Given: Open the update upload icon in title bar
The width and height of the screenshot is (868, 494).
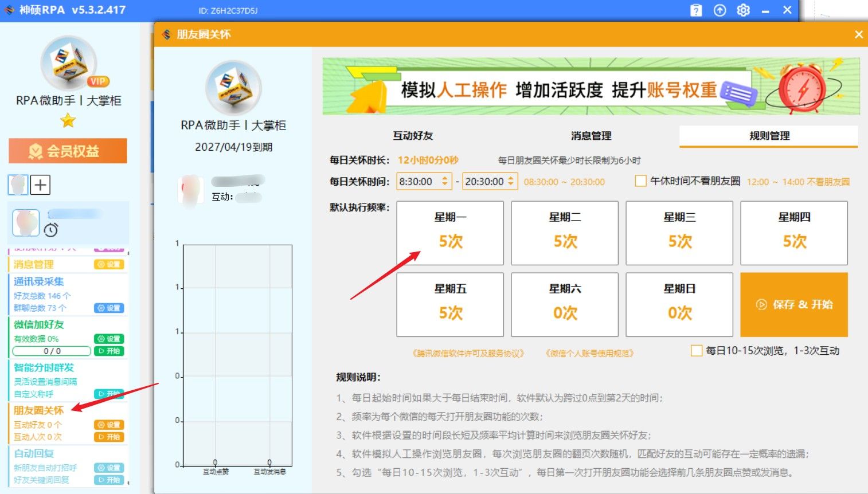Looking at the screenshot, I should pyautogui.click(x=720, y=10).
